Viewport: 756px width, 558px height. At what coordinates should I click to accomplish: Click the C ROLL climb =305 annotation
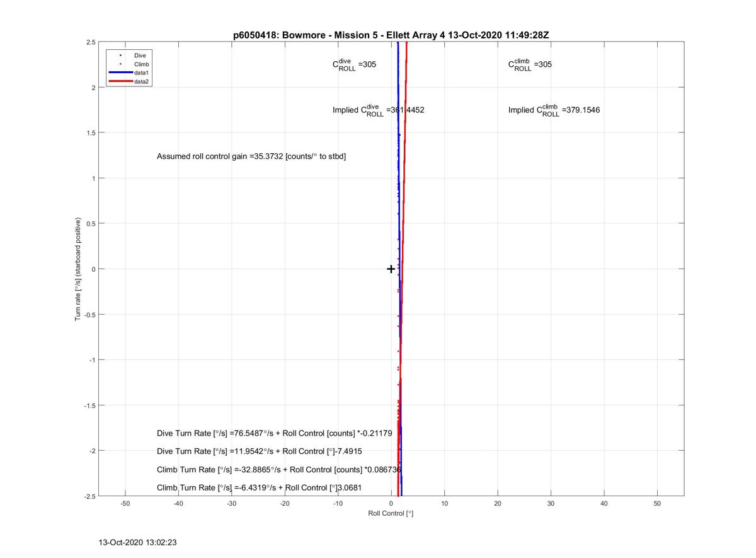click(x=530, y=64)
